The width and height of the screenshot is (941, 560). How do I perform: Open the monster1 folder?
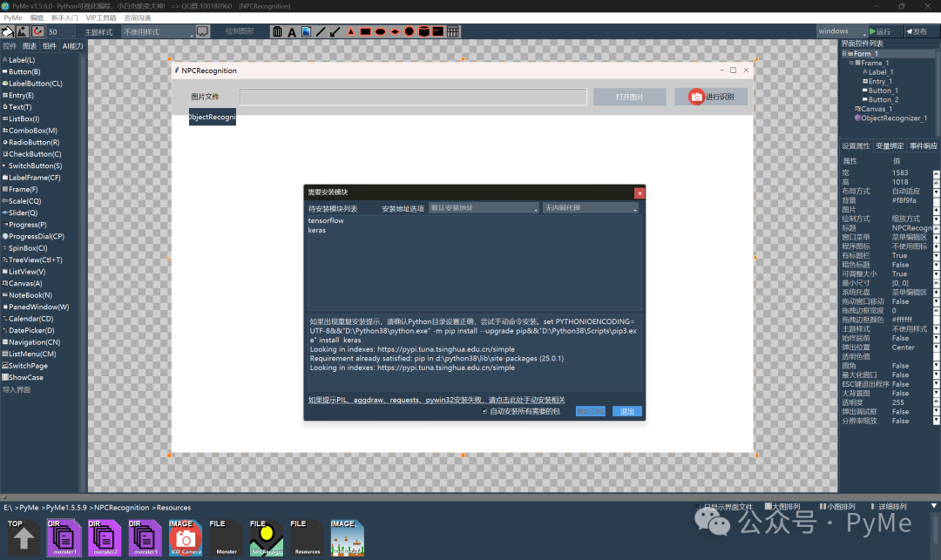64,537
